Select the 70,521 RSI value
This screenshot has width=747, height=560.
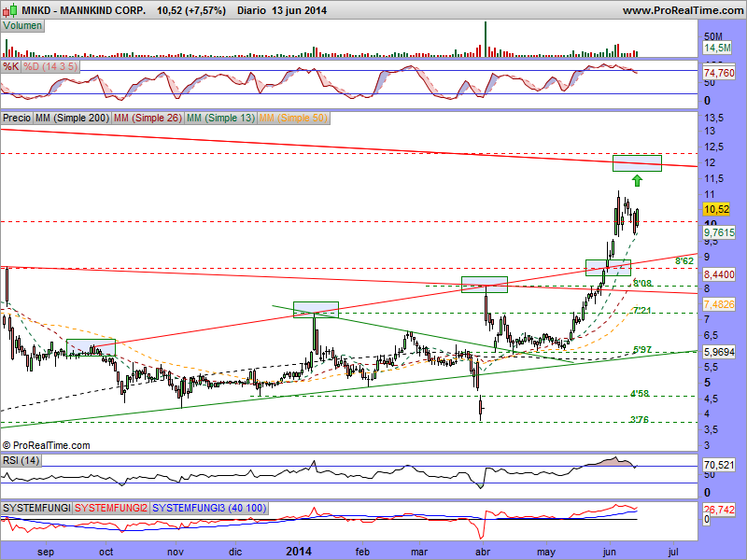click(x=719, y=464)
